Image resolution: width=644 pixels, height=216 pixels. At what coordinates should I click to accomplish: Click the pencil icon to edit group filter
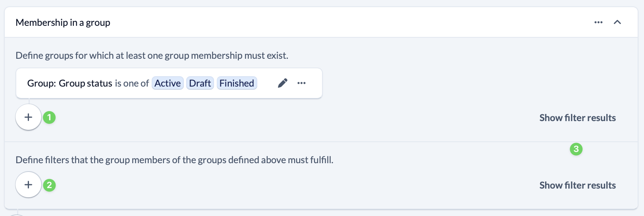tap(282, 83)
